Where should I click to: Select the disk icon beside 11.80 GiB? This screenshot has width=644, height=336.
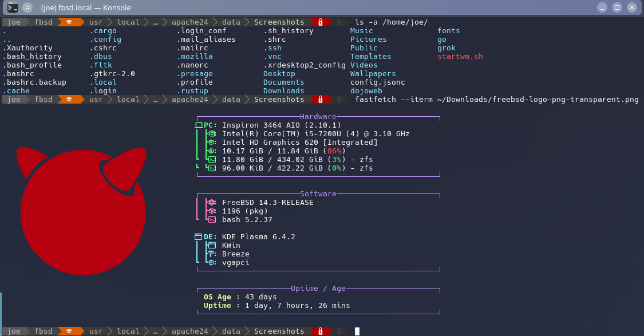(212, 160)
